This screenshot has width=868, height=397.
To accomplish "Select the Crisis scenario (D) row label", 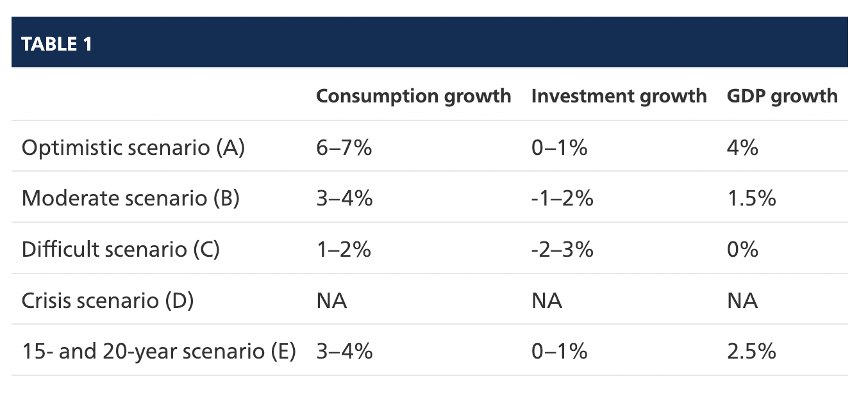I will (108, 300).
